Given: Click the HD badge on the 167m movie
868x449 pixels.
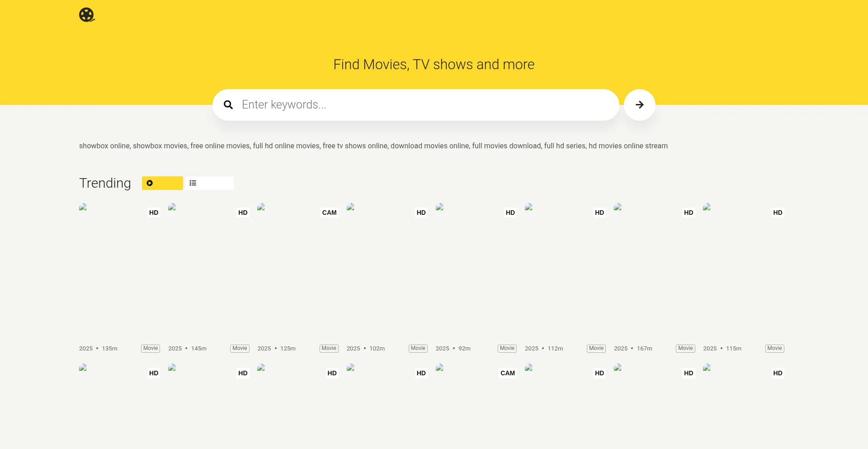Looking at the screenshot, I should (688, 213).
